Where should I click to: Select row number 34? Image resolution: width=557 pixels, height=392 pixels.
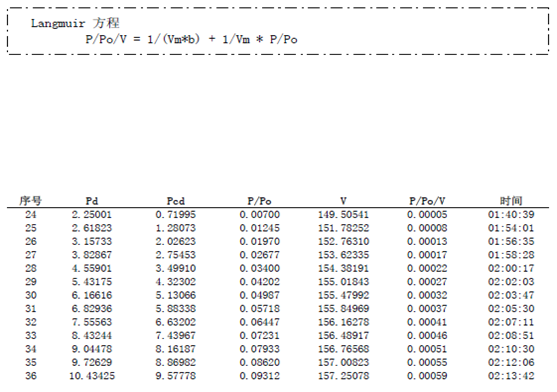click(x=31, y=349)
